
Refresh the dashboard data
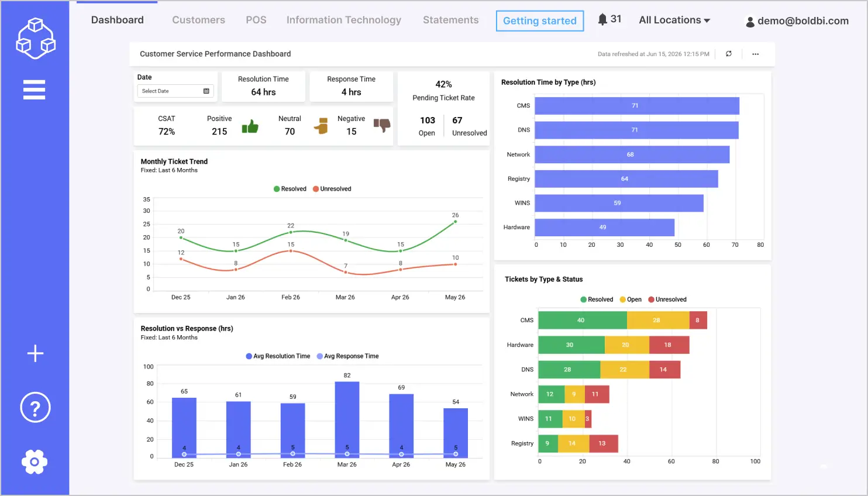pyautogui.click(x=729, y=54)
